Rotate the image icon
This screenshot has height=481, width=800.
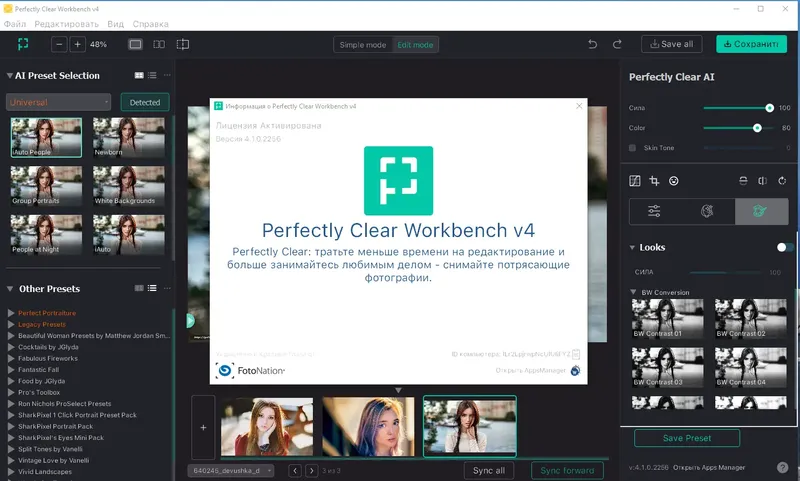(x=782, y=181)
